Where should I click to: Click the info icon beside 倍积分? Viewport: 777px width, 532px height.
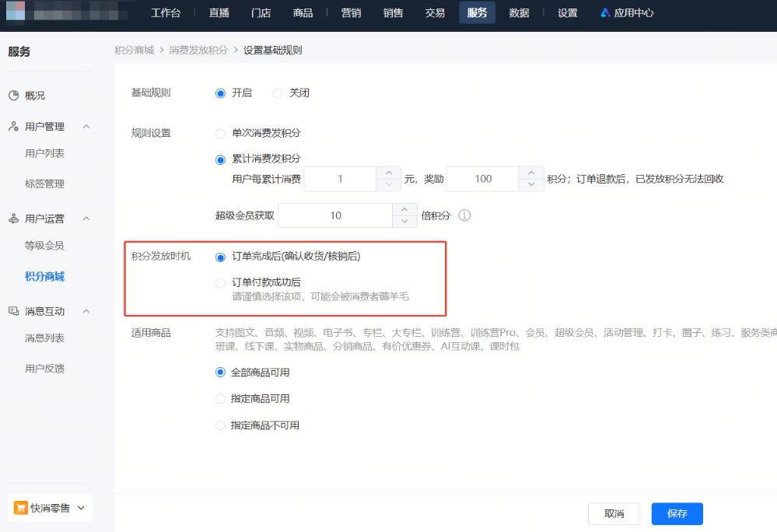[x=464, y=215]
